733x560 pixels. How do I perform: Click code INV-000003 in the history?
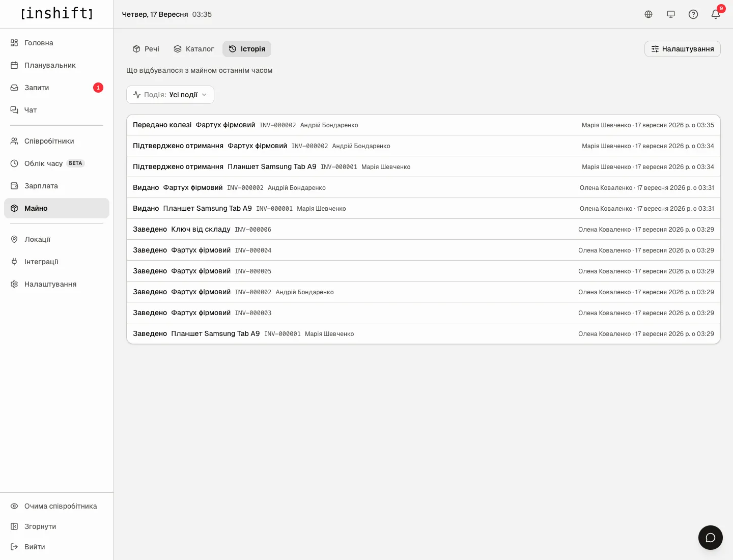(x=253, y=313)
